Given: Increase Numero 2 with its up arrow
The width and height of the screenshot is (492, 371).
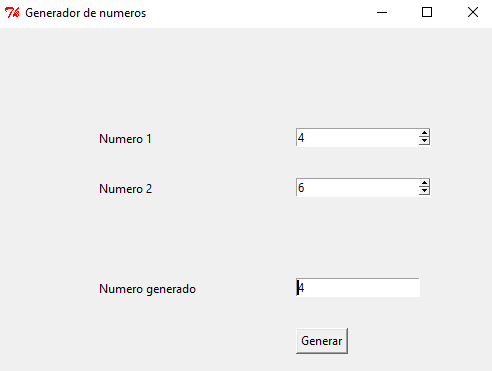Looking at the screenshot, I should click(x=424, y=183).
